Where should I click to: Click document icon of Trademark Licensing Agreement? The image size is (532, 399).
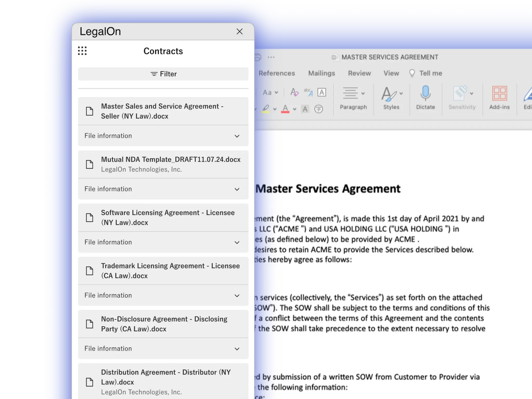click(x=90, y=271)
